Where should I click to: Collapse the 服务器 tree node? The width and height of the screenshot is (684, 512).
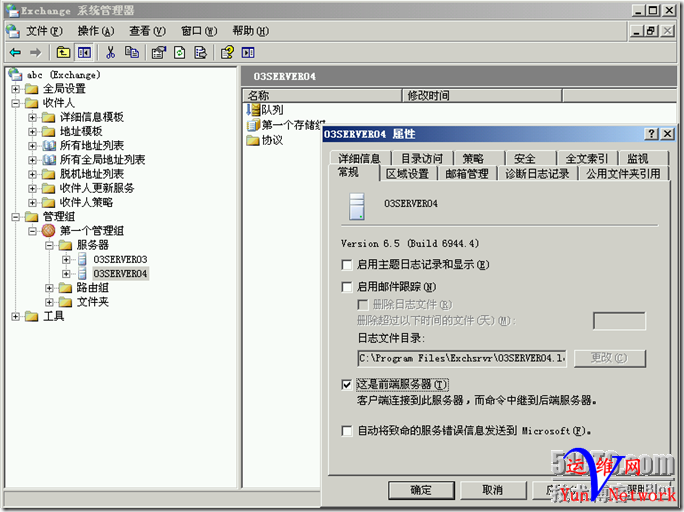(x=49, y=245)
